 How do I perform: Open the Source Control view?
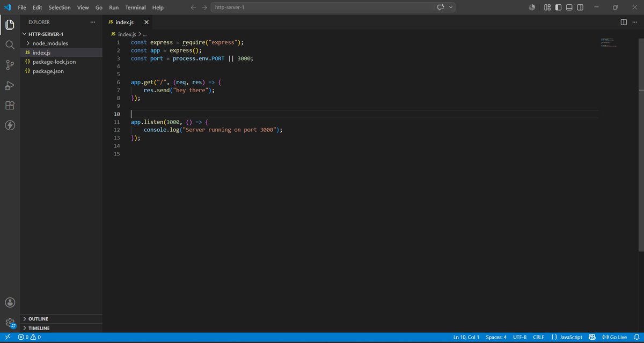[10, 65]
